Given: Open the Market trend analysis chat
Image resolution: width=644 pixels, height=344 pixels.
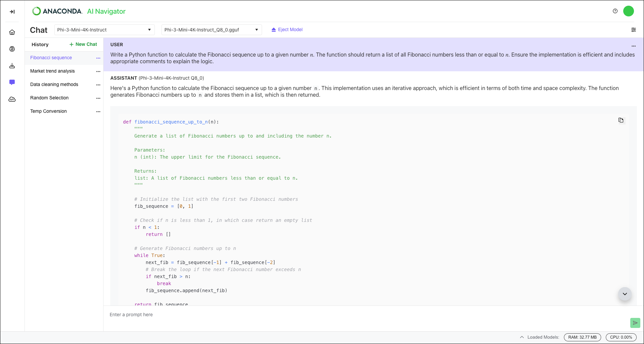Looking at the screenshot, I should (53, 71).
